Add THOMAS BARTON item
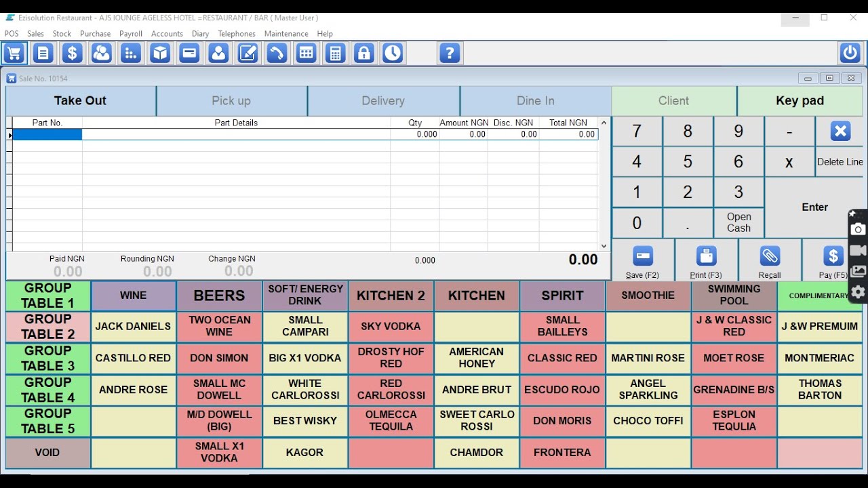868x488 pixels. pos(820,390)
